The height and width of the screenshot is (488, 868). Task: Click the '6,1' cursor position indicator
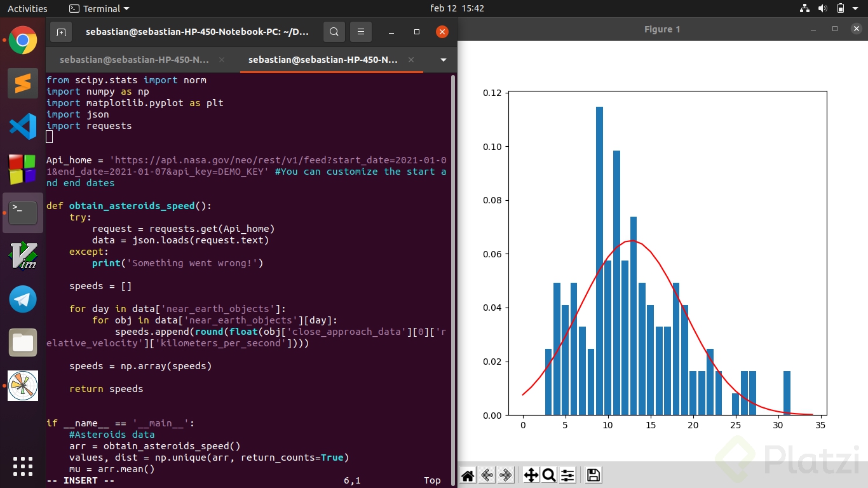(352, 480)
